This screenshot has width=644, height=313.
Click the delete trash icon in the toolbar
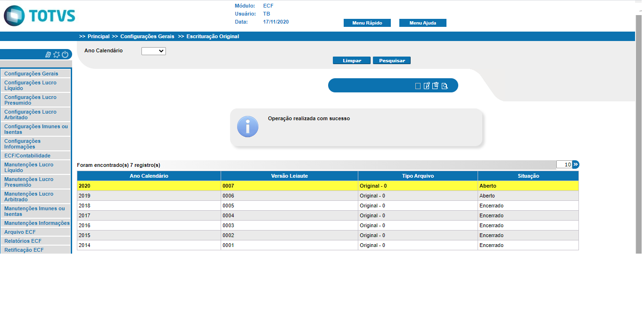(x=436, y=85)
